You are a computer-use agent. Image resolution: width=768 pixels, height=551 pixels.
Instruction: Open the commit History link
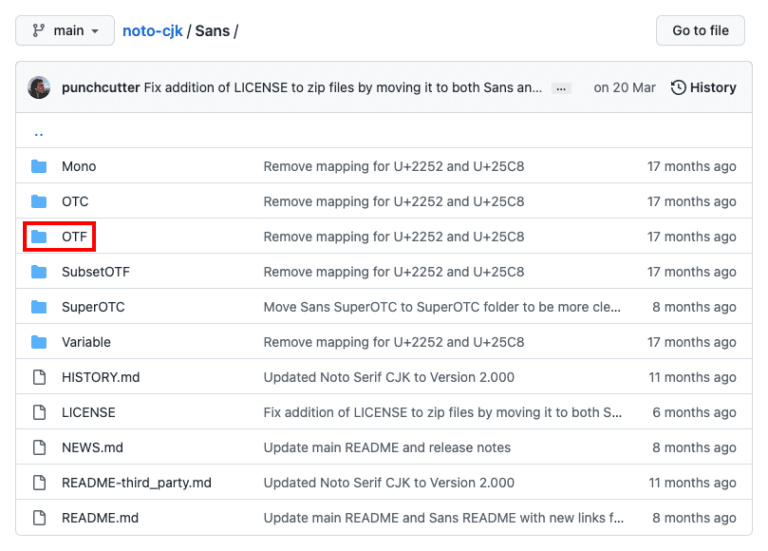(703, 87)
